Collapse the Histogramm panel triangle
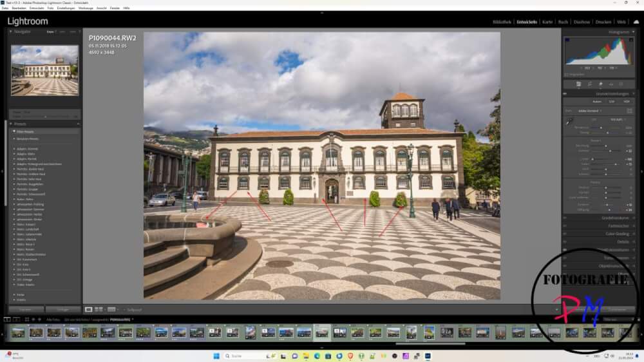The image size is (644, 362). [x=633, y=32]
